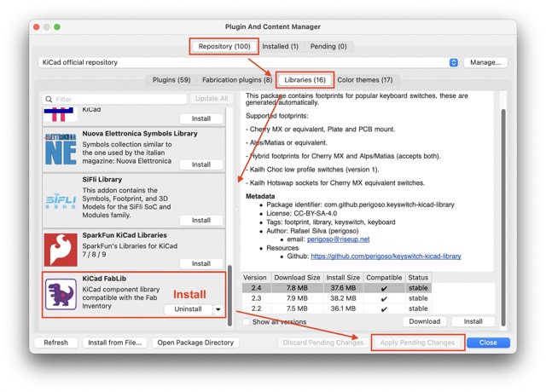Switch to the Pending (0) tab
Screen dimensions: 546x392
[328, 46]
